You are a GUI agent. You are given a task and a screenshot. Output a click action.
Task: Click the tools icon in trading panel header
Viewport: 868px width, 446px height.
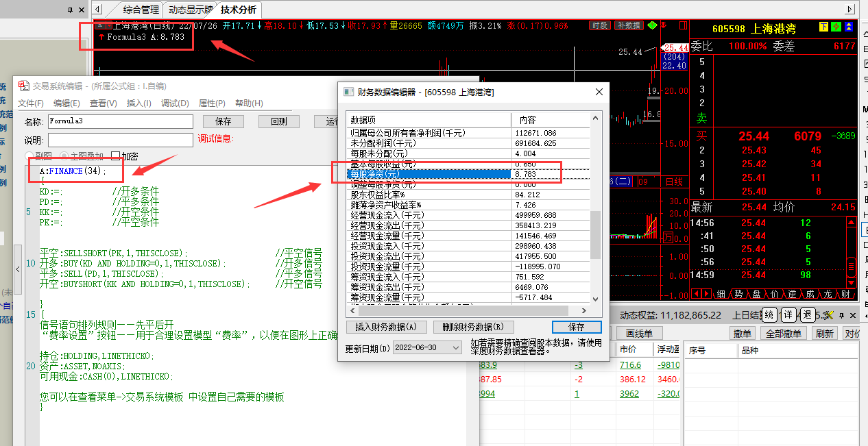pos(828,315)
